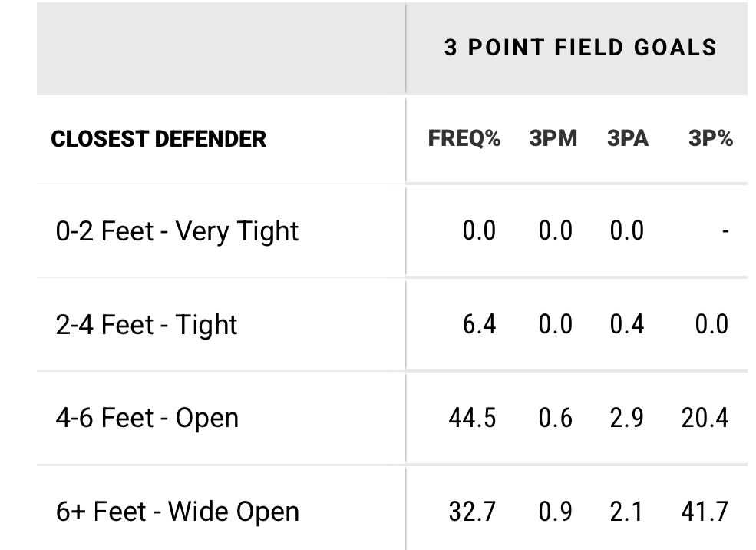
Task: Click the 0.9 makes value
Action: pyautogui.click(x=555, y=512)
